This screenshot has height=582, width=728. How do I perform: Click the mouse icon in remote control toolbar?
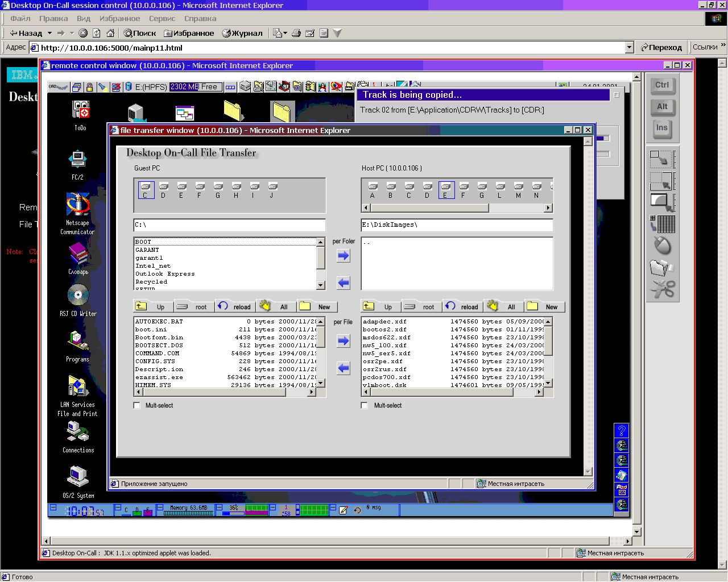tap(662, 246)
